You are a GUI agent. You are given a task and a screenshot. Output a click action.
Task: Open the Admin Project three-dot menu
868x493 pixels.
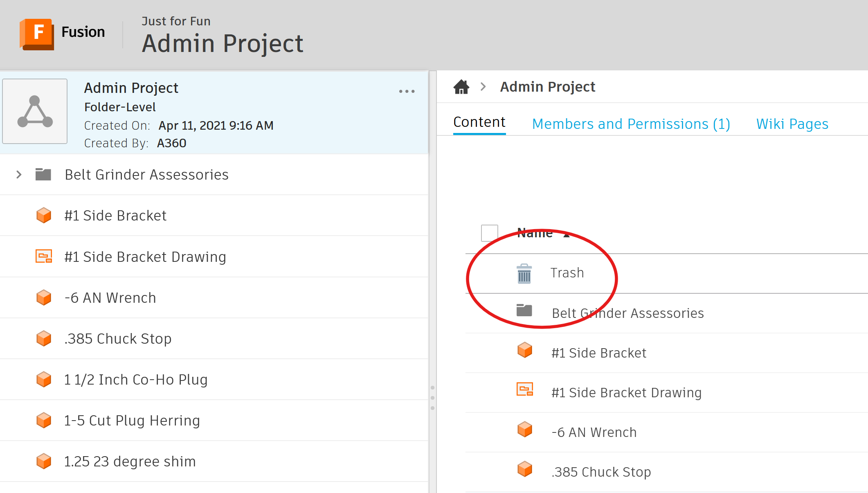(x=407, y=91)
